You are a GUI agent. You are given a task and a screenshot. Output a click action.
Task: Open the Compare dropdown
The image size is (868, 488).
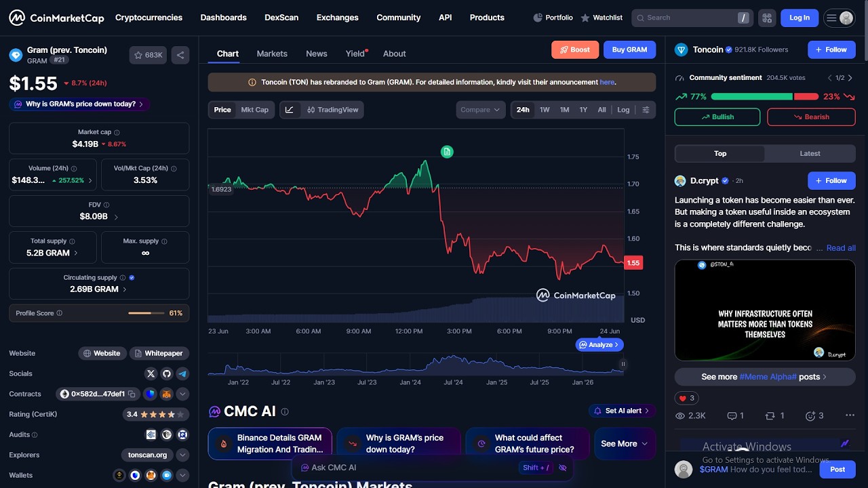(481, 110)
